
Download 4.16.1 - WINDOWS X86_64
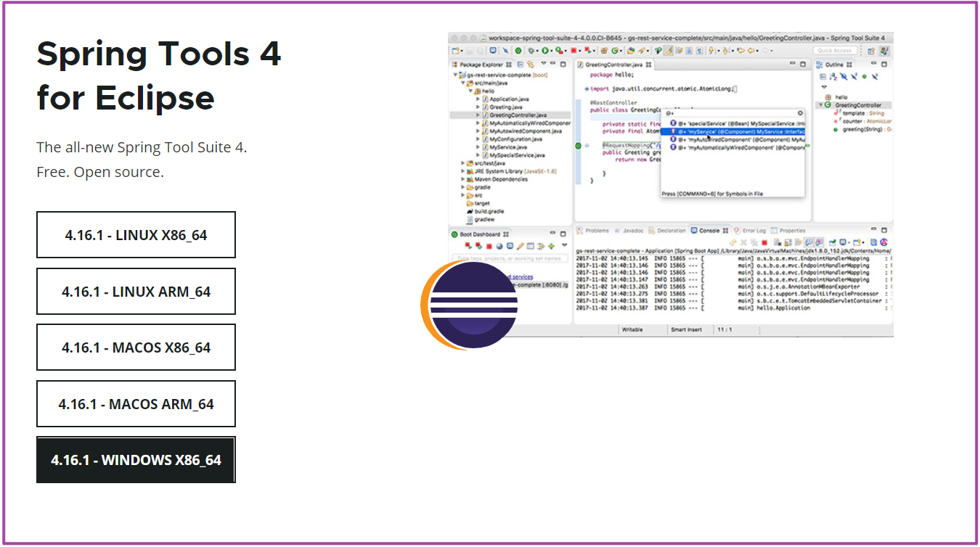(x=136, y=460)
